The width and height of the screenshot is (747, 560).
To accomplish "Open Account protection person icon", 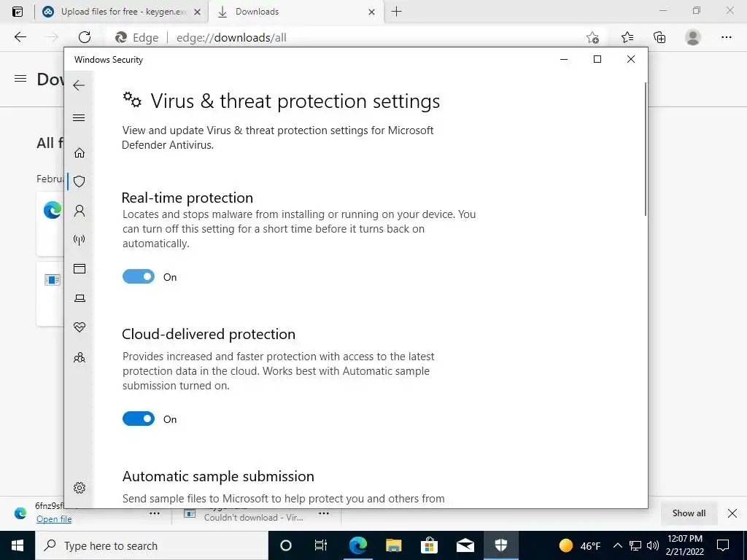I will (80, 211).
